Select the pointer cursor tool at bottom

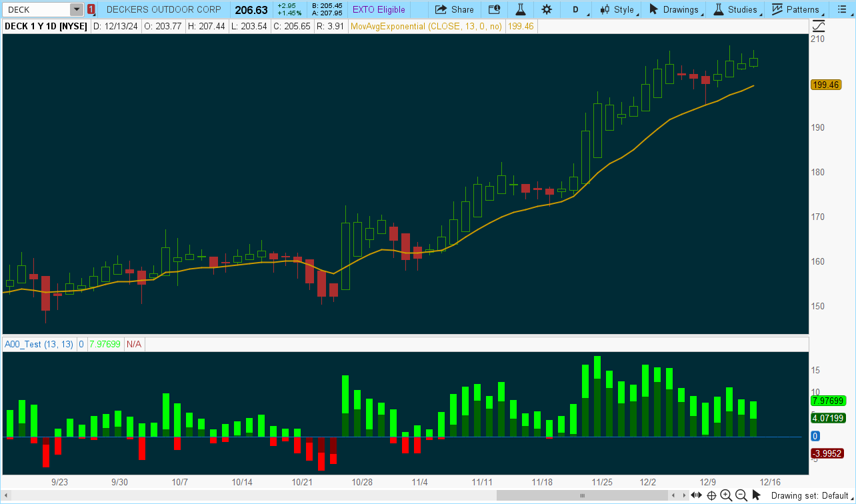pyautogui.click(x=756, y=495)
